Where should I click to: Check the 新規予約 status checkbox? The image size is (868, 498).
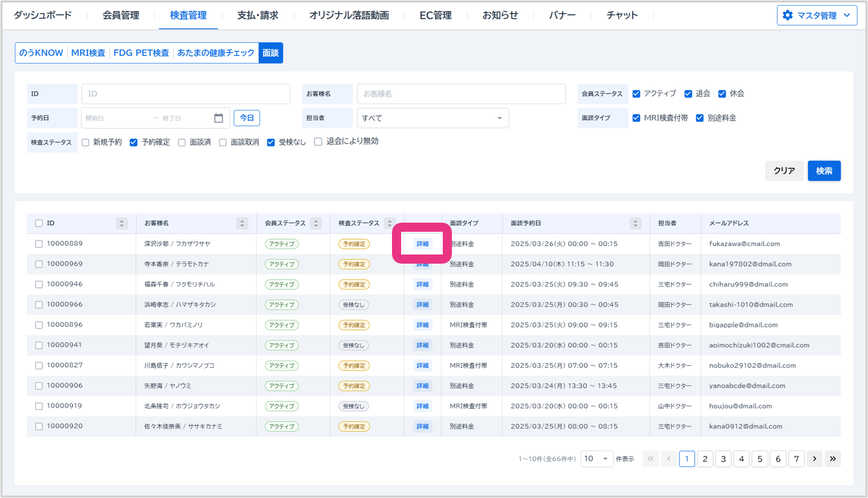[x=85, y=142]
